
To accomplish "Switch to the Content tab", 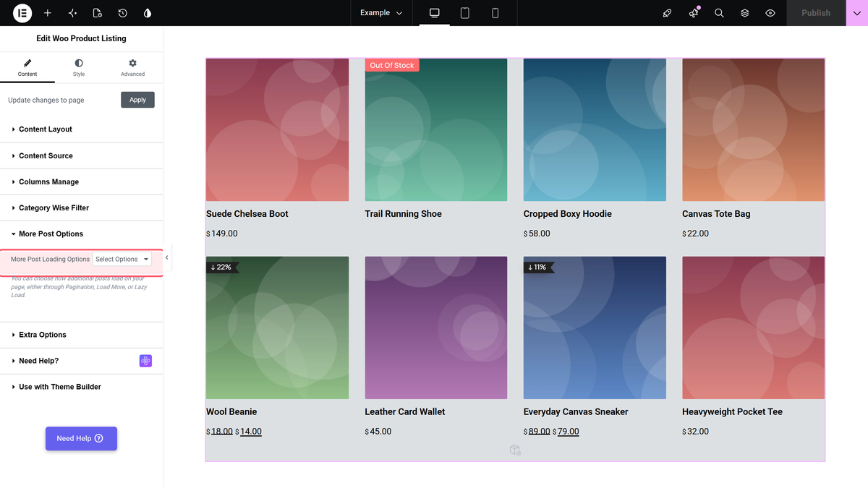I will pos(27,68).
